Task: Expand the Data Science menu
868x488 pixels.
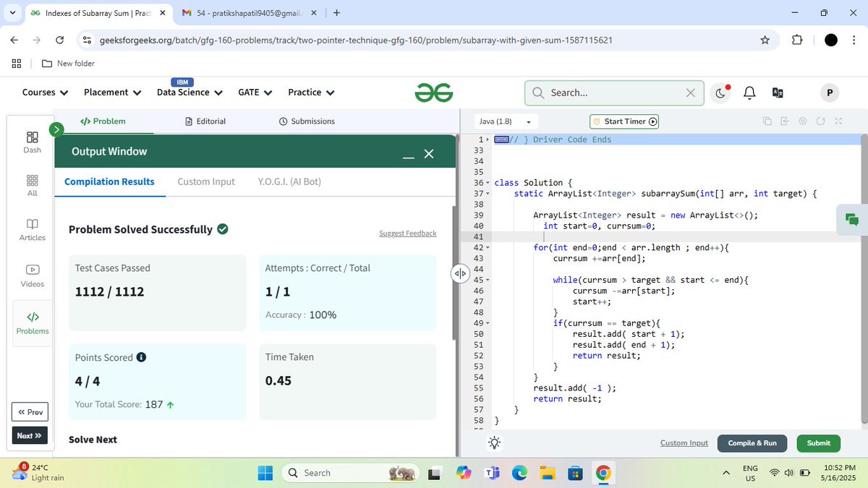Action: point(189,93)
